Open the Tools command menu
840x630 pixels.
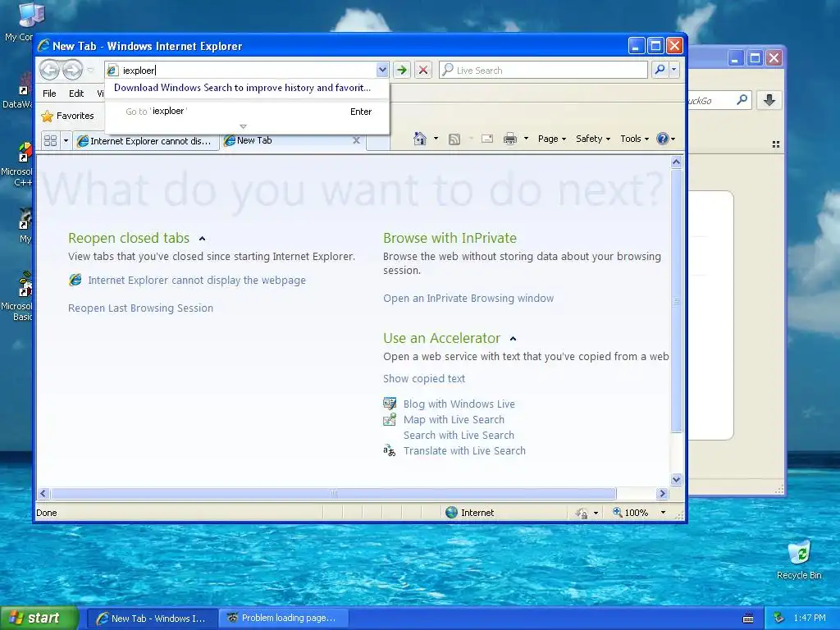[x=634, y=139]
